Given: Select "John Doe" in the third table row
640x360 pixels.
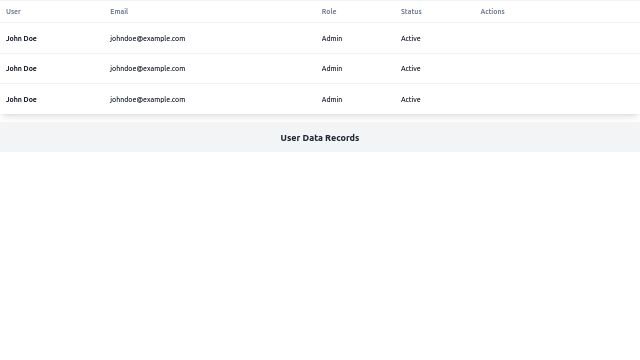Looking at the screenshot, I should 21,100.
